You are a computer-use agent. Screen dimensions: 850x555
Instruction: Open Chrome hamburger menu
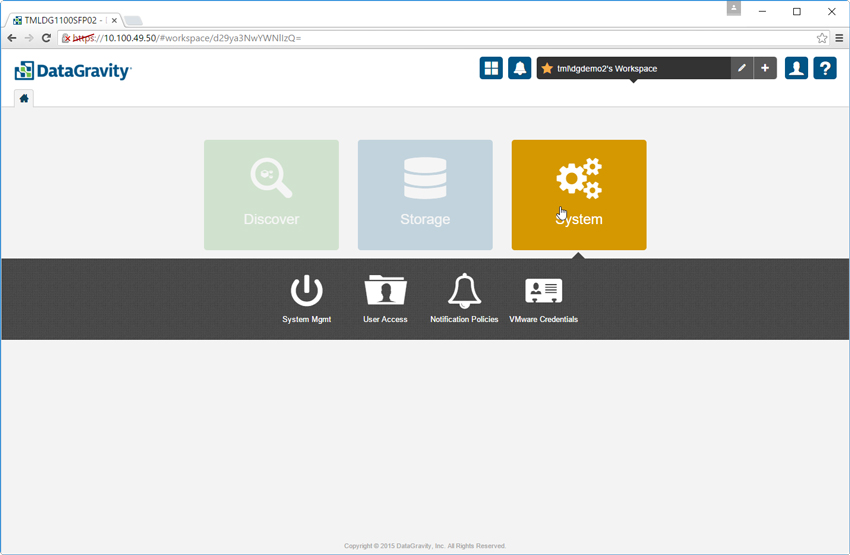839,38
